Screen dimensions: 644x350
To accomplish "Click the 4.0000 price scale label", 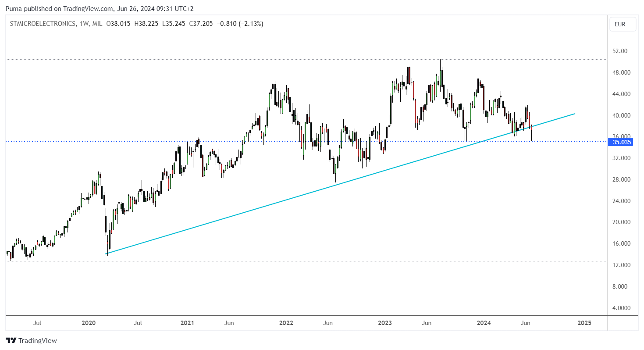I will (x=621, y=308).
